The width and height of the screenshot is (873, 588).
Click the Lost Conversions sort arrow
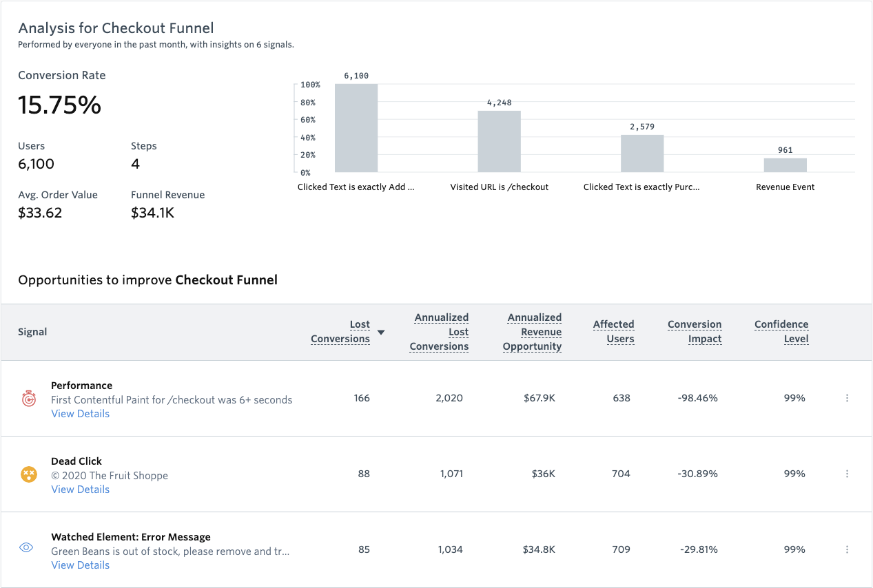point(381,333)
